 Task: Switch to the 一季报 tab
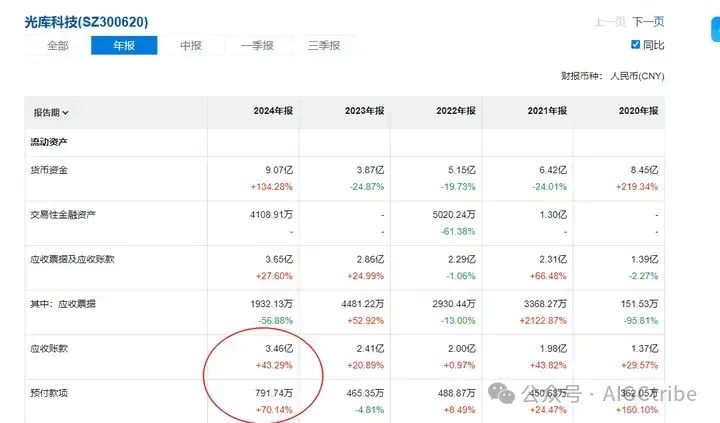(x=257, y=45)
